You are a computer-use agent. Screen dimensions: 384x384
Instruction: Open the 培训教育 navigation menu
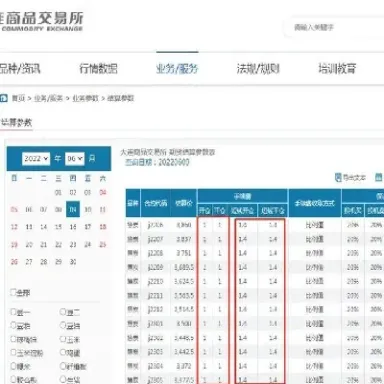(x=337, y=69)
